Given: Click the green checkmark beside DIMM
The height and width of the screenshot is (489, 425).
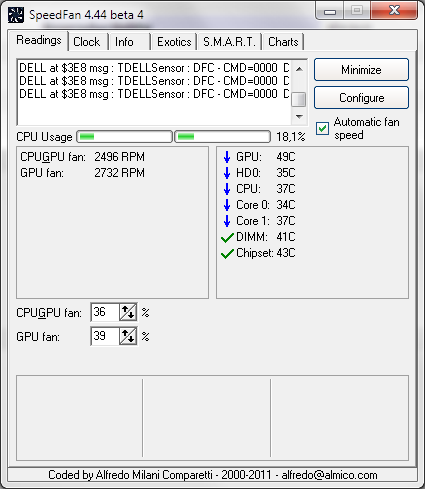Looking at the screenshot, I should 227,237.
